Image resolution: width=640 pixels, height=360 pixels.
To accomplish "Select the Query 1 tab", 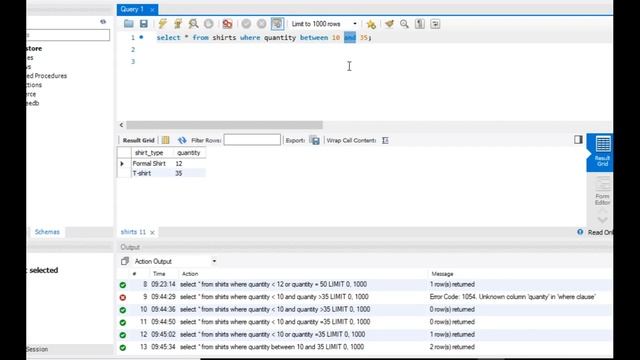I will 132,9.
